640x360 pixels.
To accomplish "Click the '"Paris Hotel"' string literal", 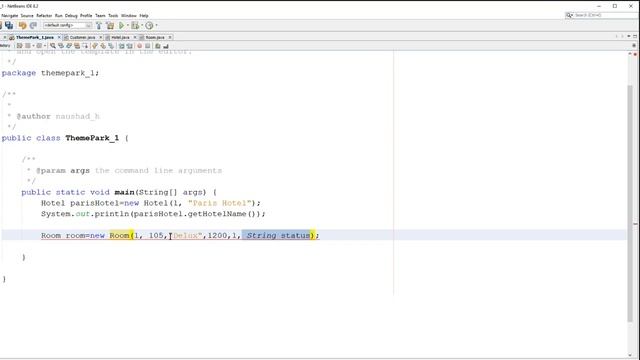I will [x=220, y=203].
